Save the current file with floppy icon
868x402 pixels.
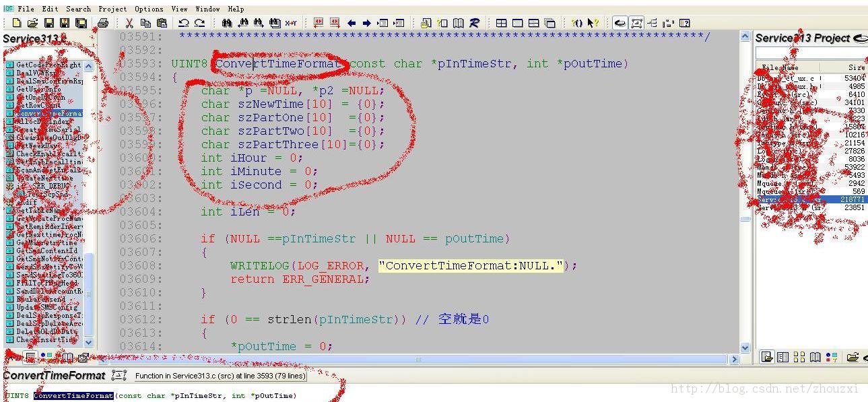49,23
